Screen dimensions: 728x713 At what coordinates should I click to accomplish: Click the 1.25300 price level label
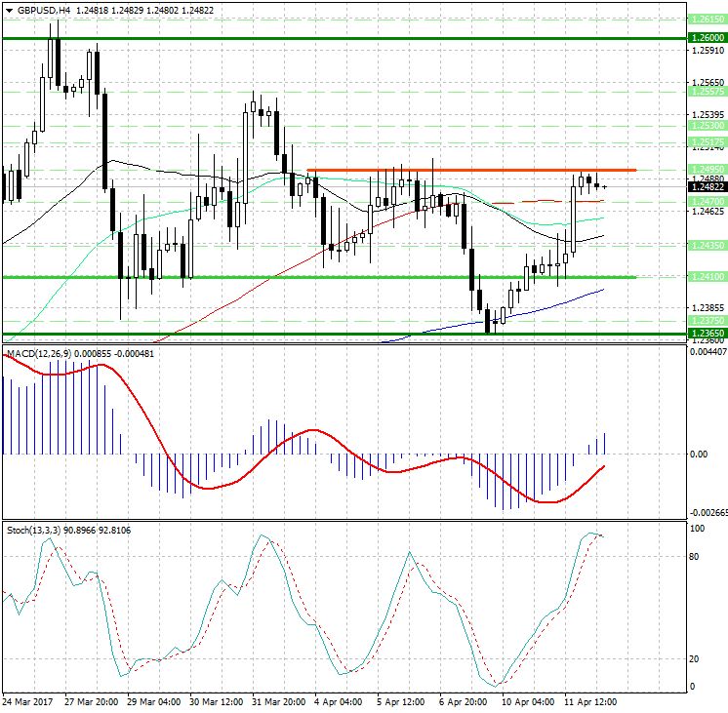pyautogui.click(x=708, y=126)
